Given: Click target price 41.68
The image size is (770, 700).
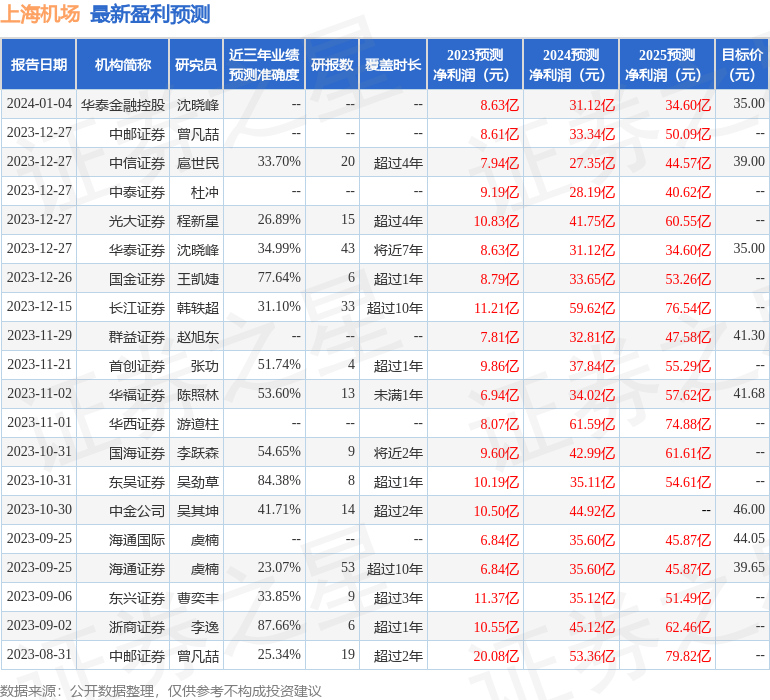Looking at the screenshot, I should pyautogui.click(x=749, y=393).
